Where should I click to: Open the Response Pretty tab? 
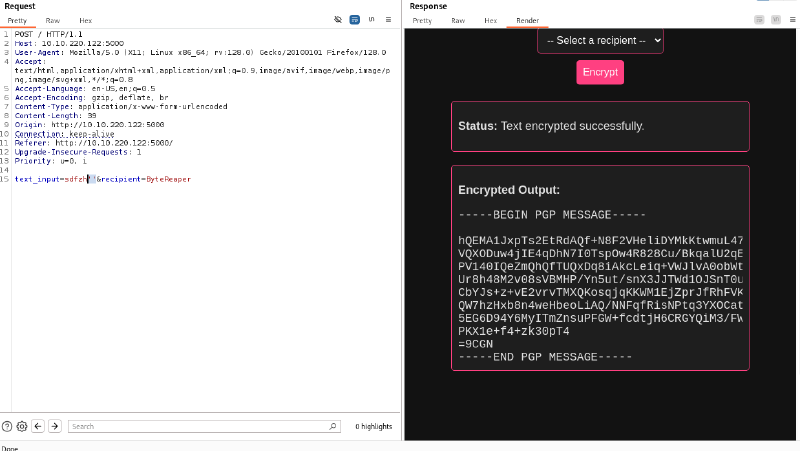tap(422, 20)
